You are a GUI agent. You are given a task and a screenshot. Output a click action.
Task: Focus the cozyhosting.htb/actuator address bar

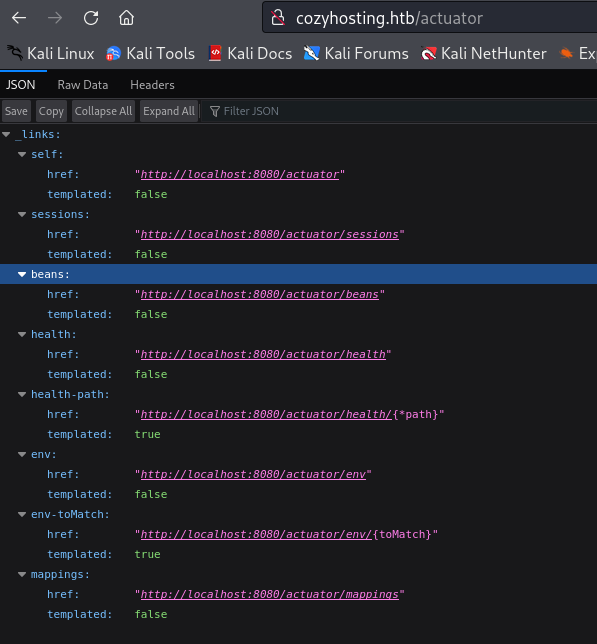pos(429,18)
